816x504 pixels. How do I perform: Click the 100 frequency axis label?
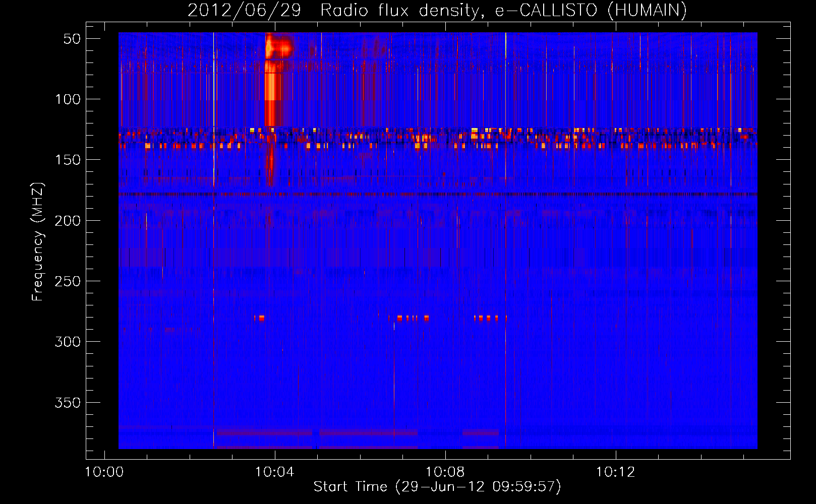[68, 99]
